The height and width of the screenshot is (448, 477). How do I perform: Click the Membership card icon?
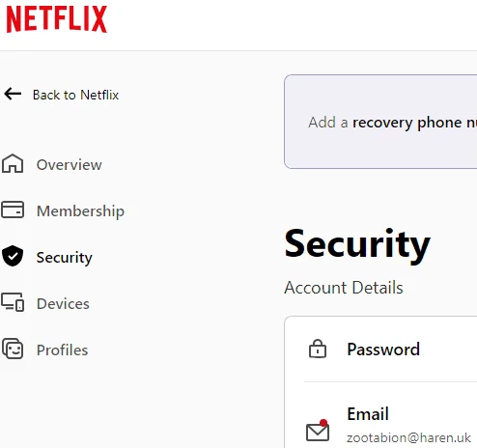tap(13, 210)
